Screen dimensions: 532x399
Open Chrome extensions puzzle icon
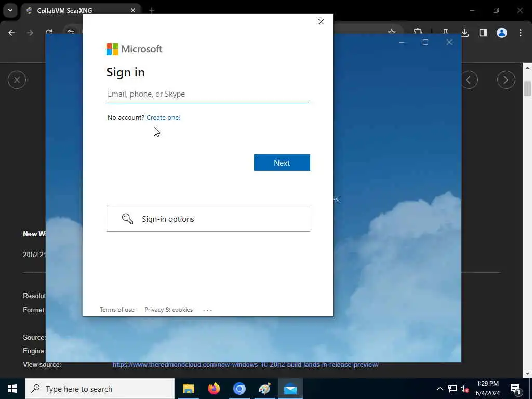point(418,31)
